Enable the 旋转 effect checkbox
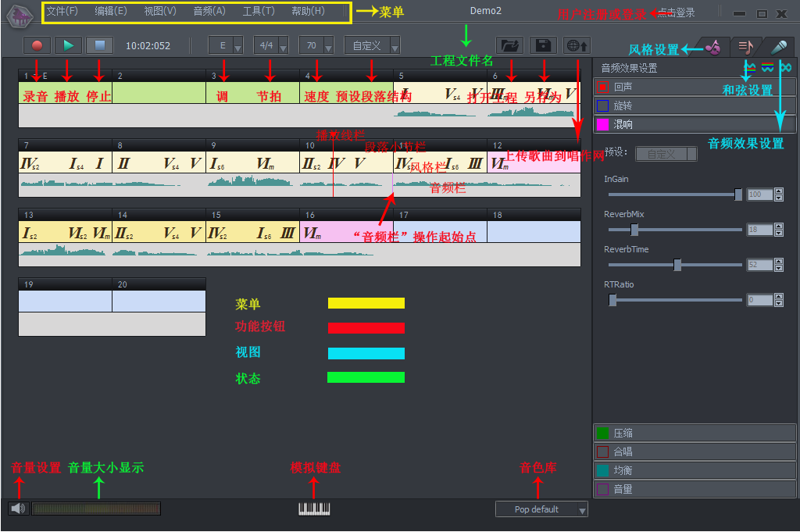This screenshot has width=800, height=532. (x=602, y=105)
